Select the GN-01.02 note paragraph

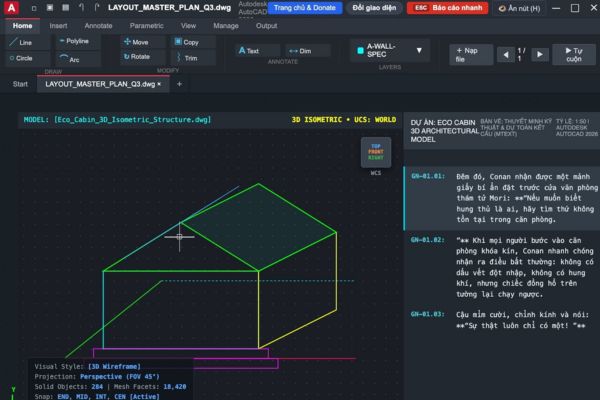pos(502,267)
